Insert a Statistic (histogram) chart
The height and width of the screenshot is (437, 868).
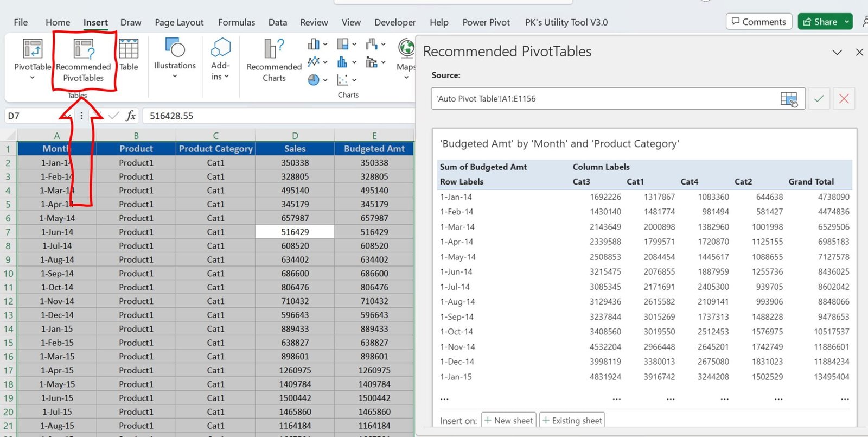tap(342, 62)
